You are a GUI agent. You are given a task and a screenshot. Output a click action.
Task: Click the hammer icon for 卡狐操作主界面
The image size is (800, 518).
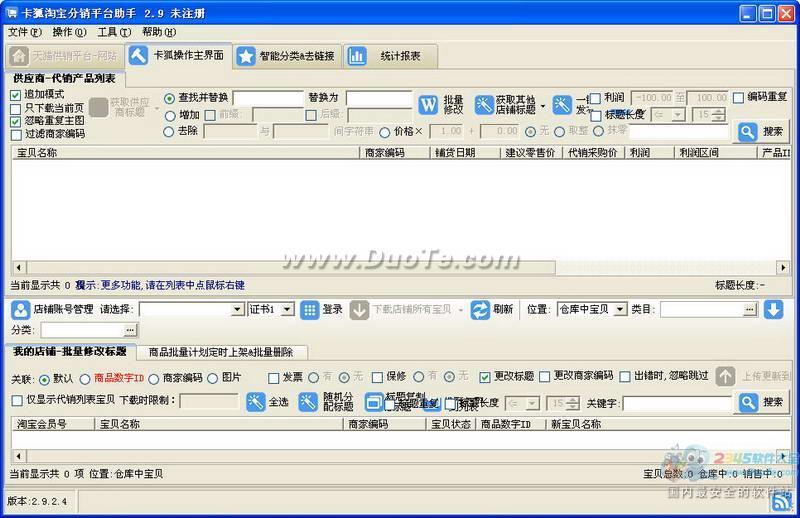click(138, 55)
